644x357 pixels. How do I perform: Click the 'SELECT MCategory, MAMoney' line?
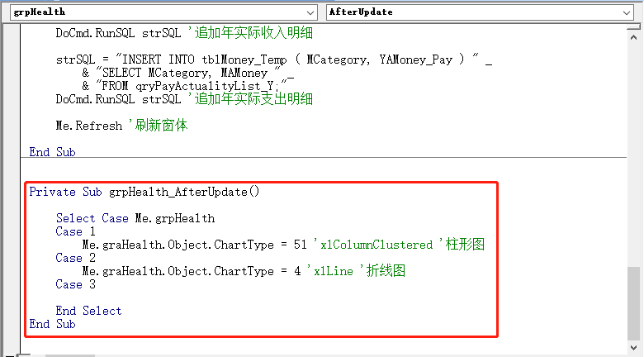pos(188,73)
